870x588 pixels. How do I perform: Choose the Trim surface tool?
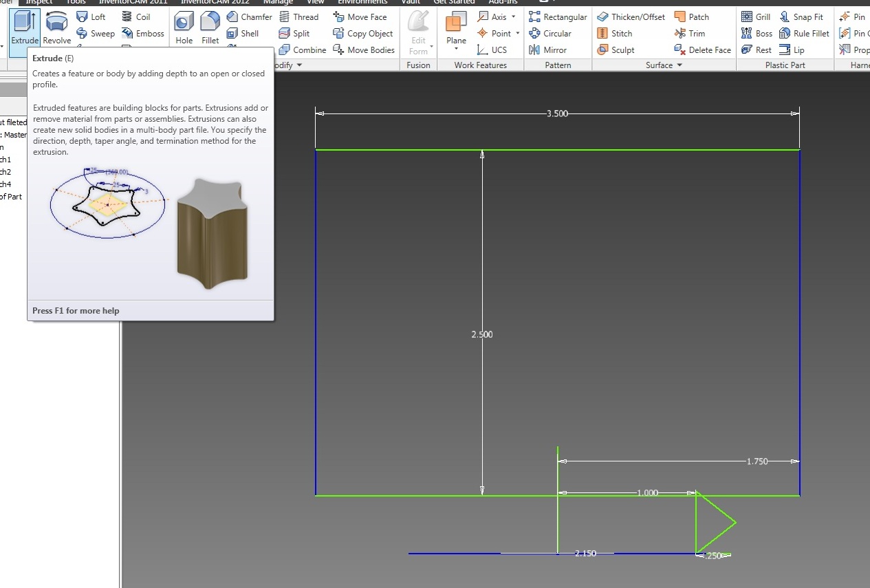pos(690,33)
